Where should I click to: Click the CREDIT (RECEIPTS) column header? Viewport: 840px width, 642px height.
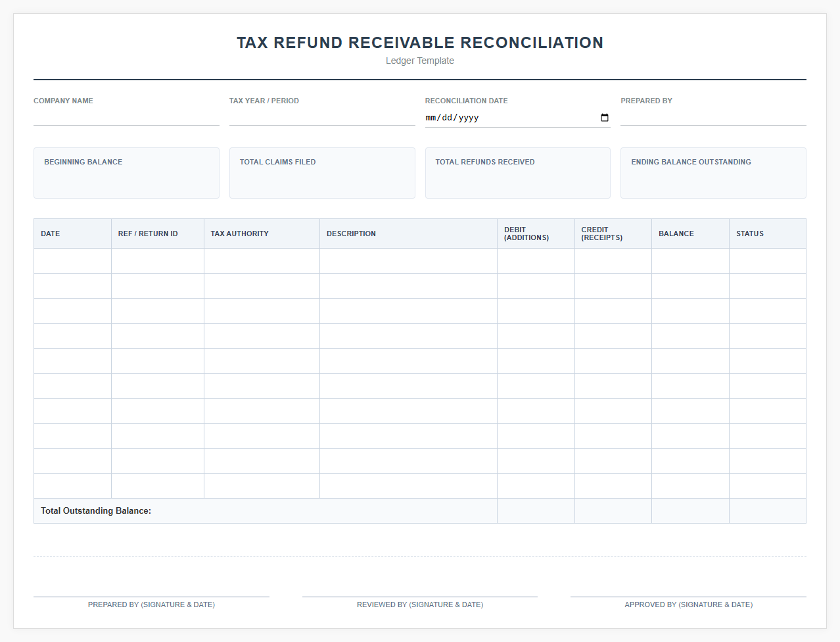tap(613, 234)
